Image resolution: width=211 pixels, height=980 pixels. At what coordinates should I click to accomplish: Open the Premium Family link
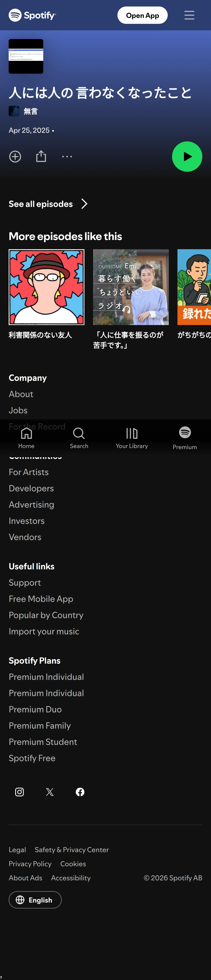(x=40, y=726)
